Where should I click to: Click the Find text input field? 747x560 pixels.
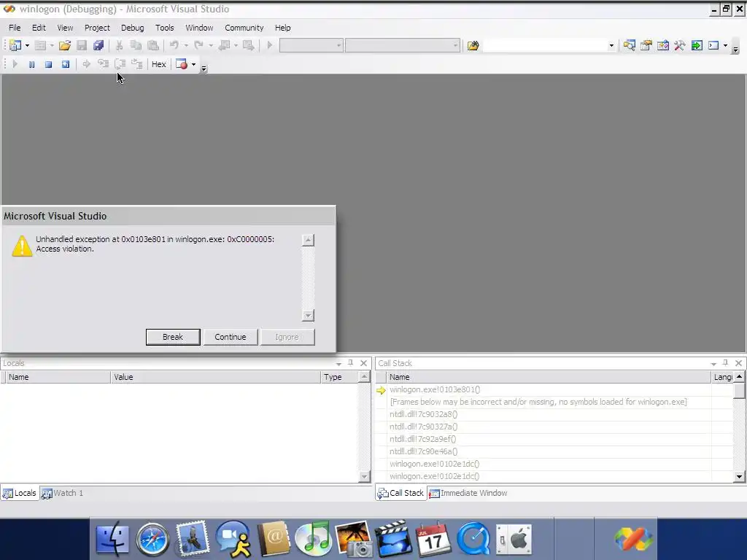pyautogui.click(x=545, y=46)
